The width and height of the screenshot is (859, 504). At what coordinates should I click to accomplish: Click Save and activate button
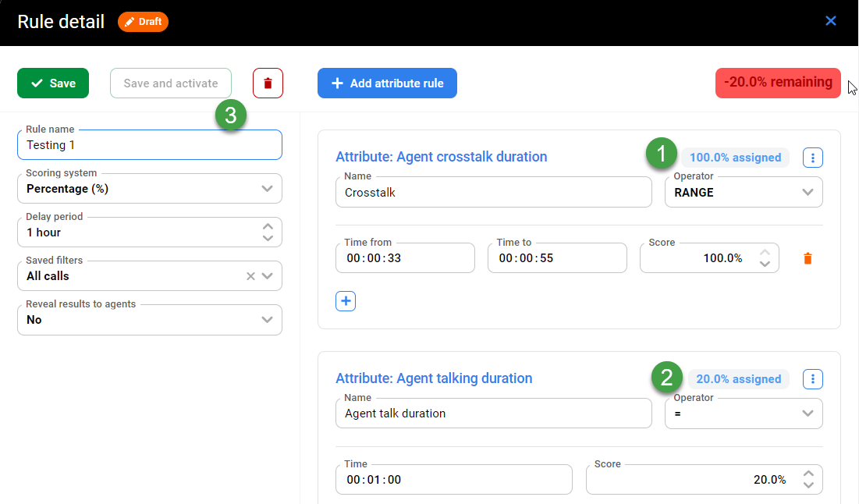point(171,83)
